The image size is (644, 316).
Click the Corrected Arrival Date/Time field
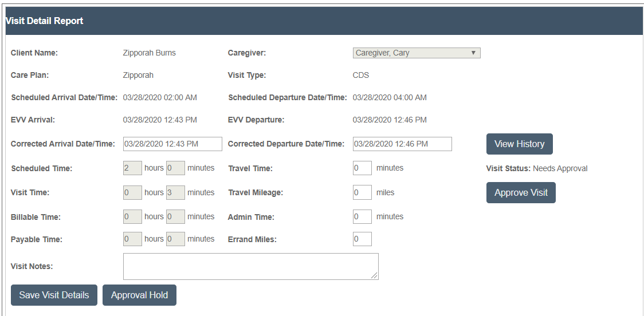172,144
